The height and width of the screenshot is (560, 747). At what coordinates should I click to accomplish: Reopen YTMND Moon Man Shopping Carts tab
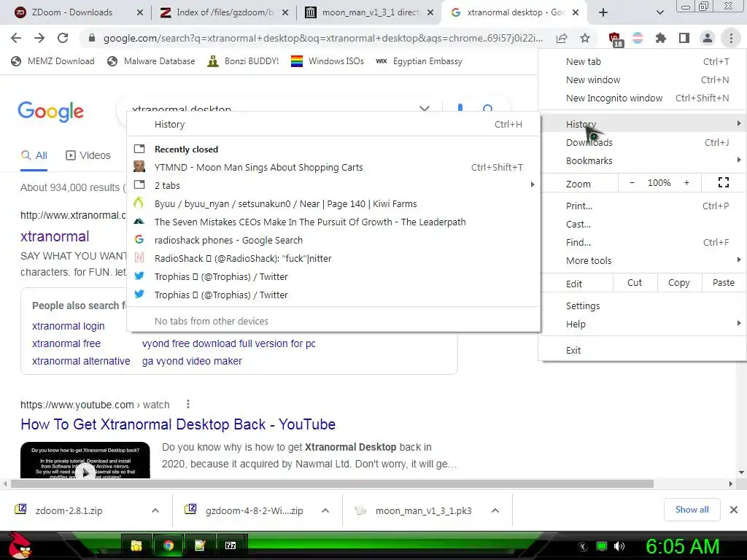[x=333, y=167]
